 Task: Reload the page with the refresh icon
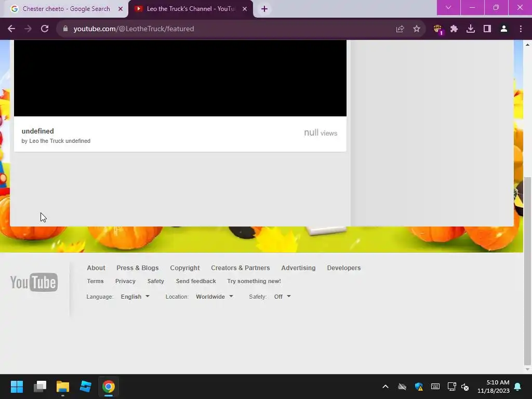click(45, 29)
